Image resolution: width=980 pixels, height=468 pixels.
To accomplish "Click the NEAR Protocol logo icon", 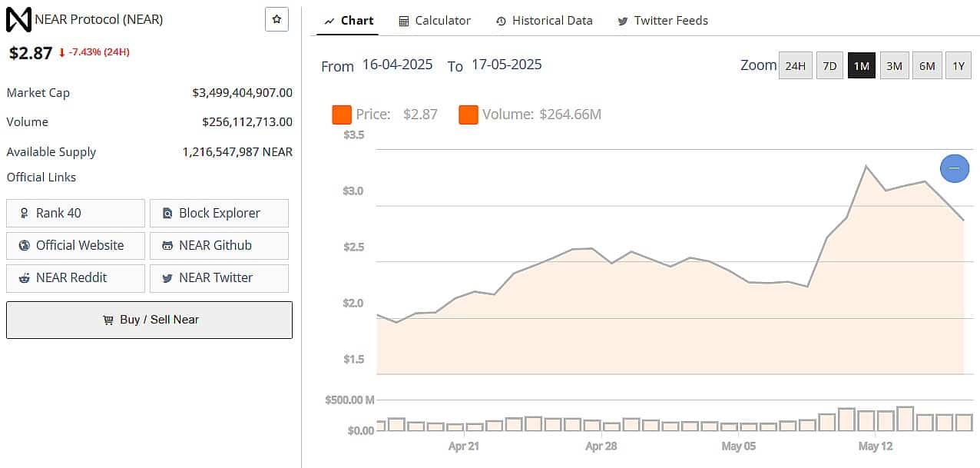I will click(18, 19).
